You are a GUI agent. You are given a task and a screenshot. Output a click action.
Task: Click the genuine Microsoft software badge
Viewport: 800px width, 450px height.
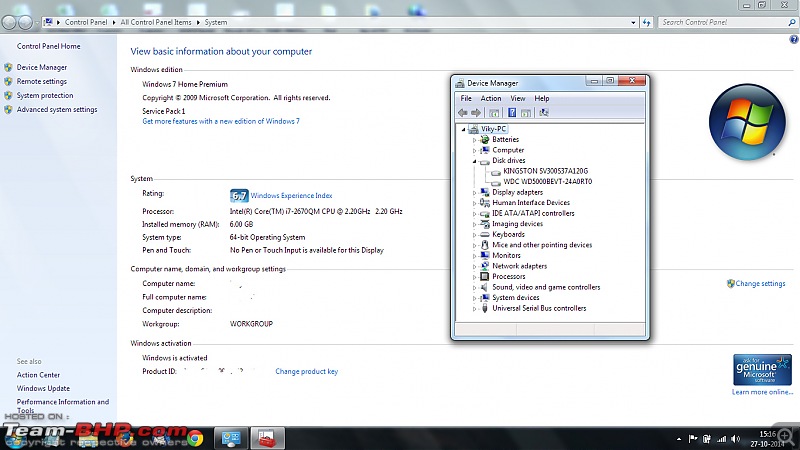762,369
